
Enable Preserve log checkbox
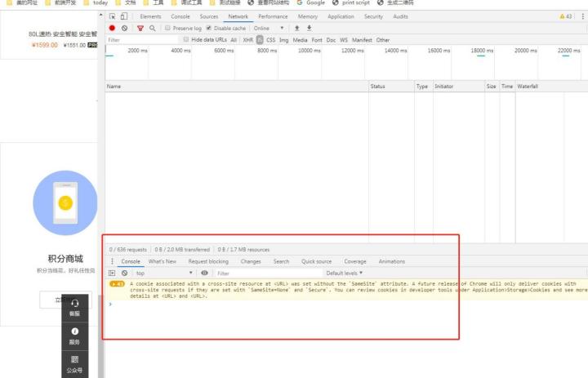coord(167,28)
